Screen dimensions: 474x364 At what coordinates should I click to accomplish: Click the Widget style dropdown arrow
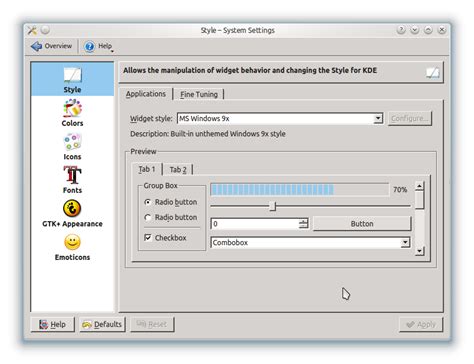pos(378,118)
